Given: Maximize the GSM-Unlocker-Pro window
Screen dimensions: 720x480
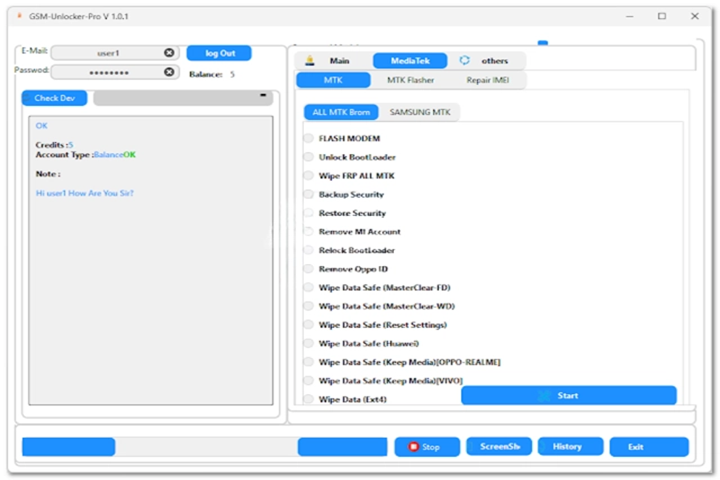Looking at the screenshot, I should point(662,17).
